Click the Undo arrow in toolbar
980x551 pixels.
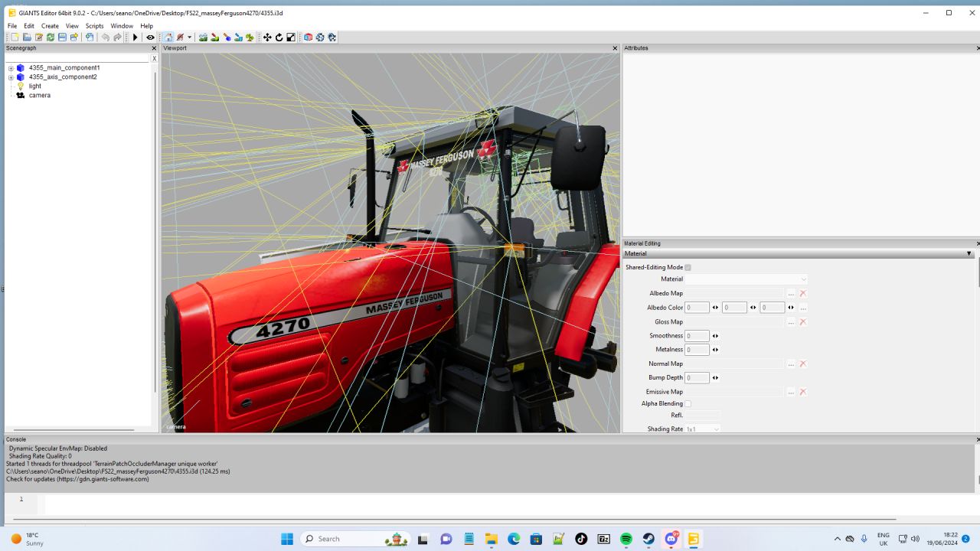pos(106,37)
